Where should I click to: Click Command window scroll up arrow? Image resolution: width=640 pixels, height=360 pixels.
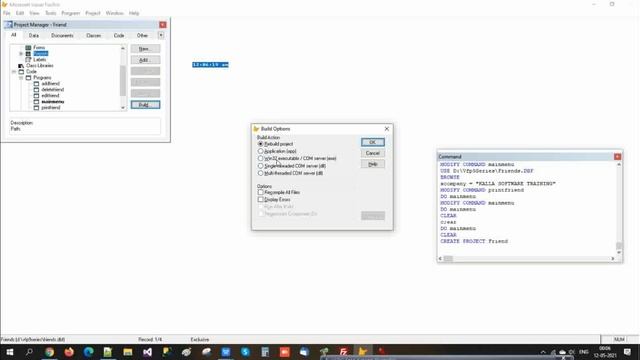(619, 164)
